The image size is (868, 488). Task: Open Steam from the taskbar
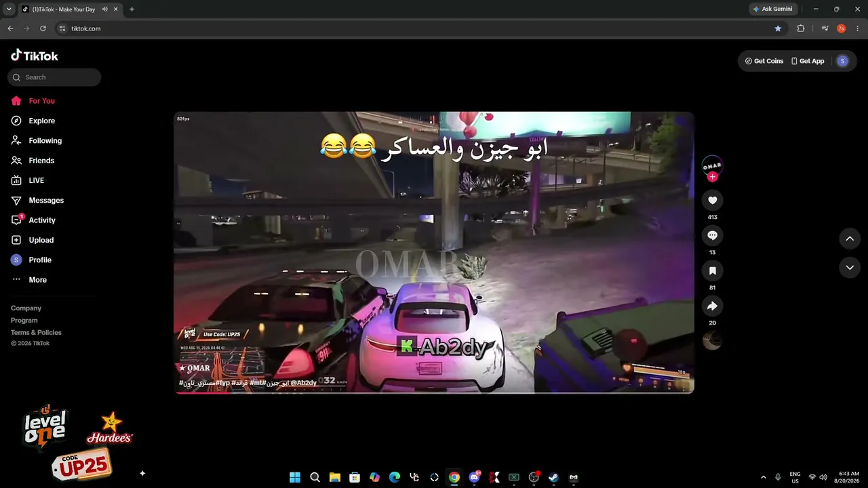click(553, 477)
